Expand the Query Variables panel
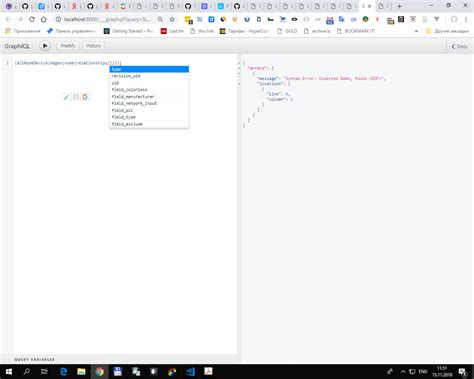The image size is (474, 379). pyautogui.click(x=34, y=359)
